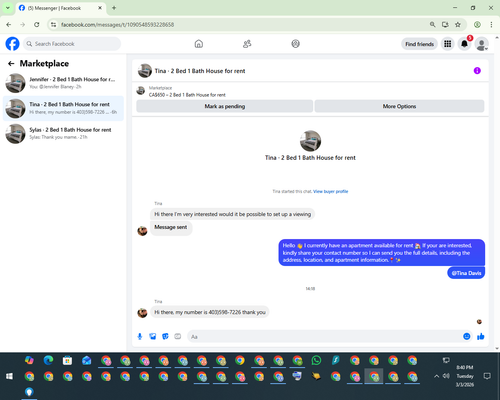Open the Chrome profile icon
Screen dimensions: 500x400
click(x=477, y=24)
